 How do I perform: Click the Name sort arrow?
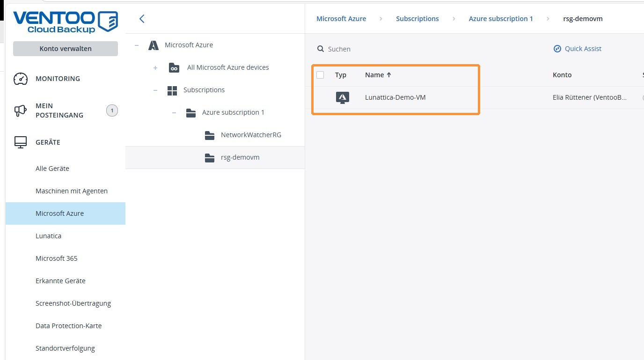[388, 75]
